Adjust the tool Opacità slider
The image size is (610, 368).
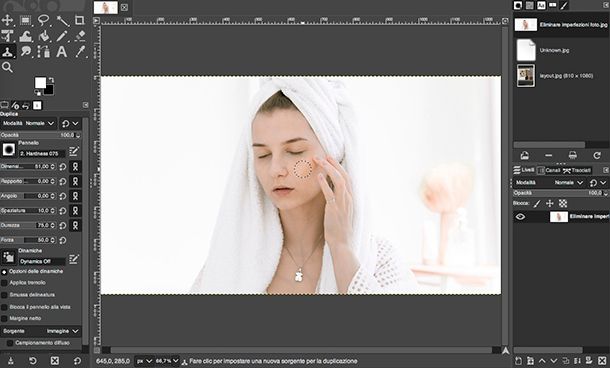point(40,135)
